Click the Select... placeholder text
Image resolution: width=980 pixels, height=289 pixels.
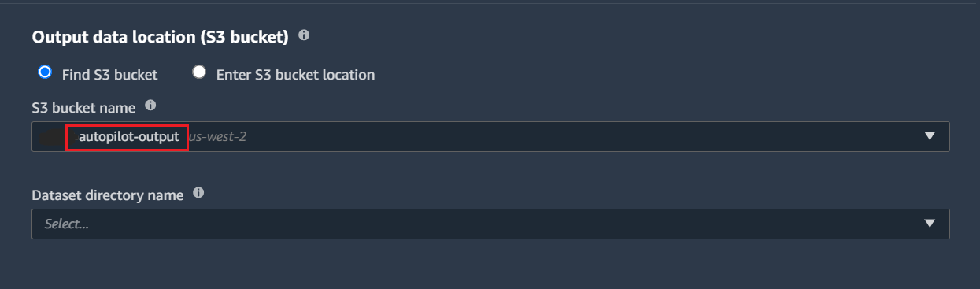tap(66, 224)
